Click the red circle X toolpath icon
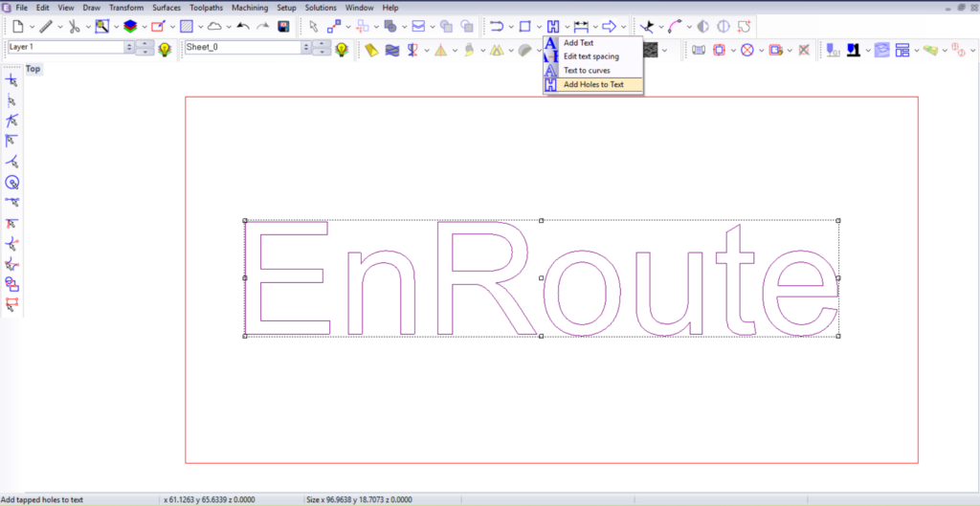 pos(746,50)
